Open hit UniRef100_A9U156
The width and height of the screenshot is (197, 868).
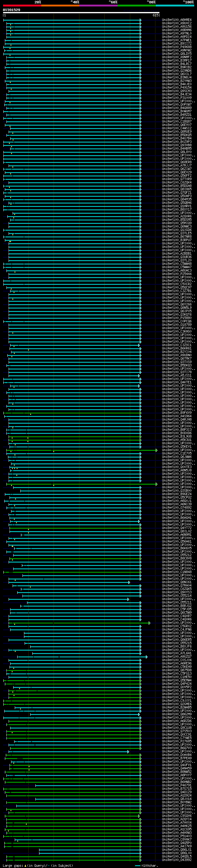tap(176, 26)
